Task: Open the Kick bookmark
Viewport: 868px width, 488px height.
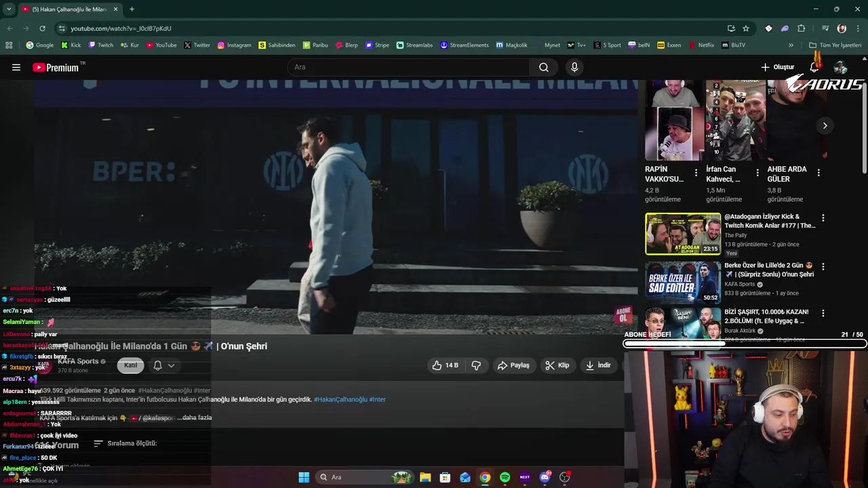Action: click(x=71, y=45)
